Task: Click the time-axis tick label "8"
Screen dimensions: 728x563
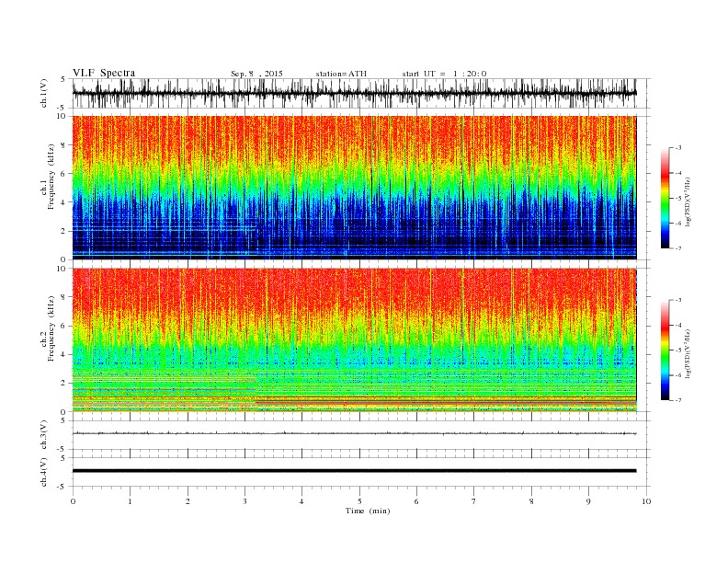Action: pyautogui.click(x=531, y=501)
